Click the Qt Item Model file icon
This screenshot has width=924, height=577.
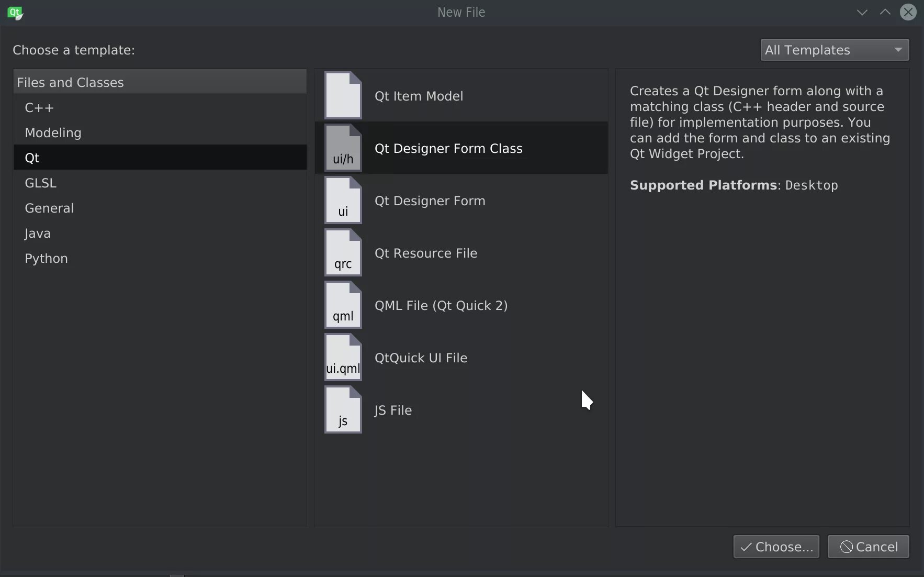click(x=343, y=95)
